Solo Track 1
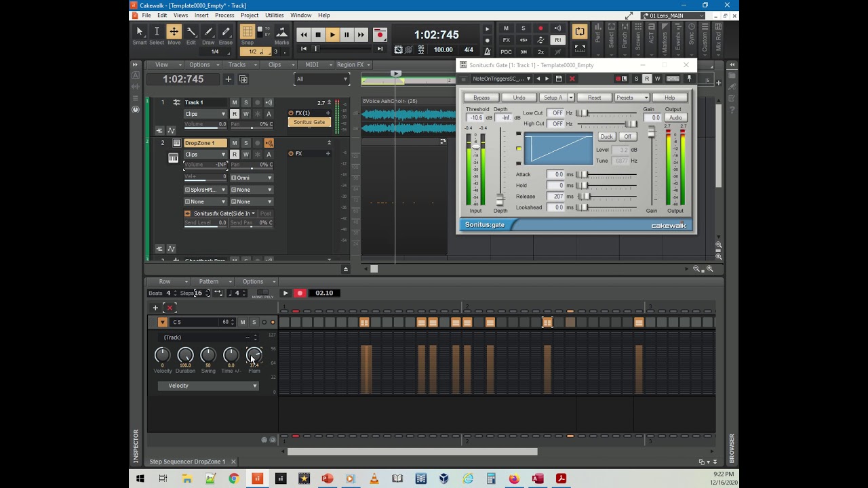This screenshot has width=868, height=488. coord(246,102)
